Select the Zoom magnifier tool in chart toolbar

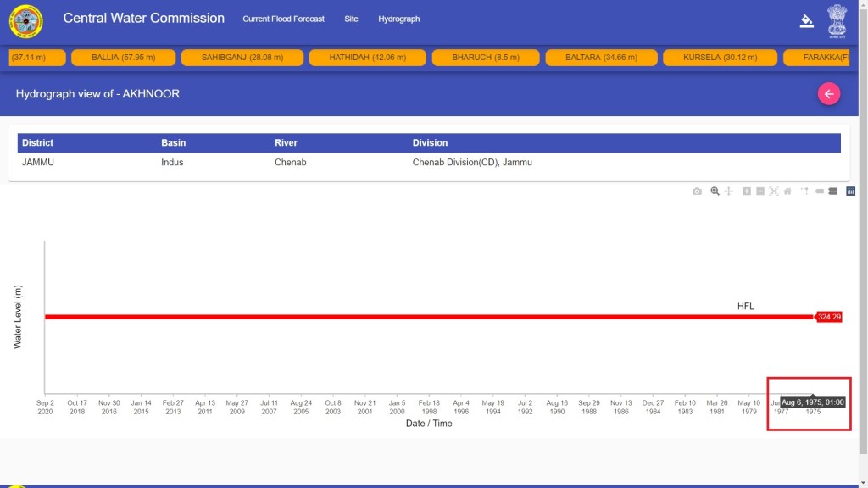[x=715, y=191]
